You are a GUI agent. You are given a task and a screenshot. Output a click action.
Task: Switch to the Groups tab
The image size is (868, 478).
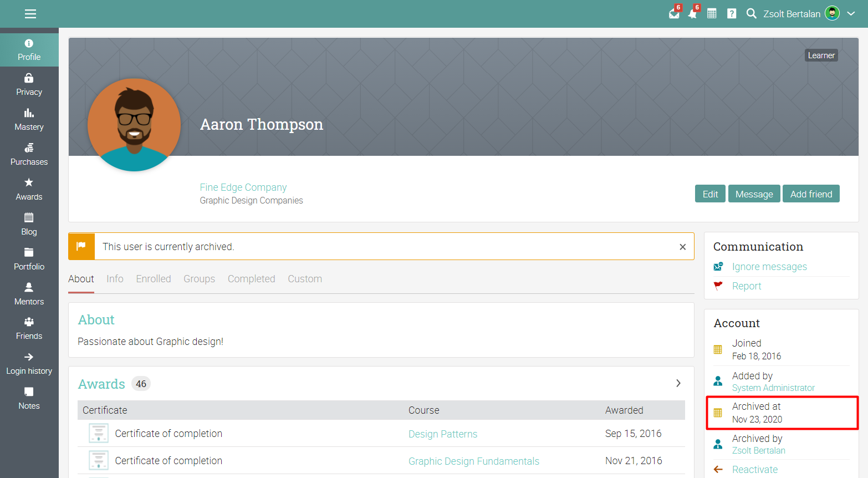point(199,279)
